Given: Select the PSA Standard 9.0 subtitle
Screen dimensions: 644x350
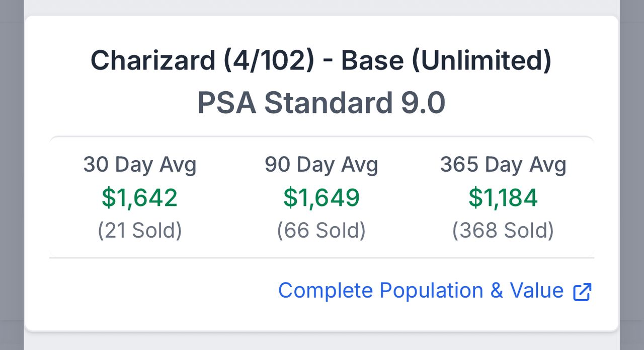Looking at the screenshot, I should 321,103.
